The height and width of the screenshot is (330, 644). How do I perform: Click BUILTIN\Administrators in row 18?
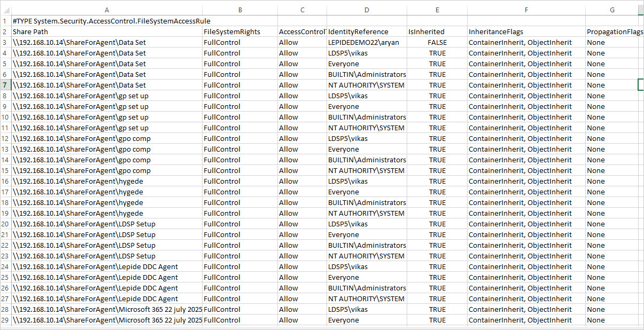367,202
